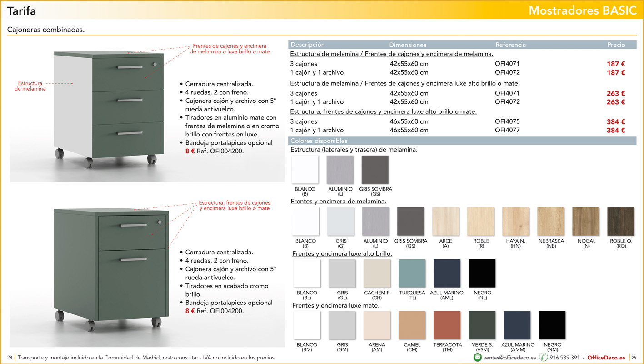Click 'Tiradores en acabado cromo' bullet text
Viewport: 644px width, 364px height.
(227, 286)
